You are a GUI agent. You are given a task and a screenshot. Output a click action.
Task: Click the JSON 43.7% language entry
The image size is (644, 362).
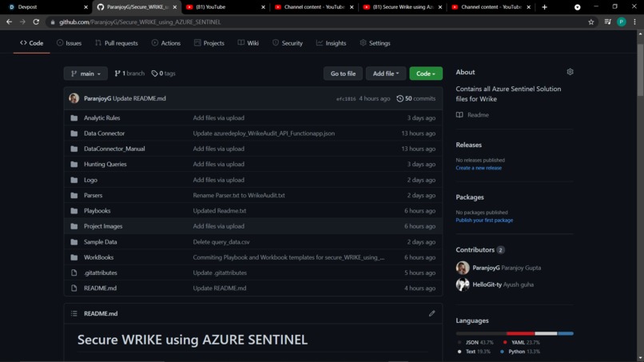click(x=475, y=342)
